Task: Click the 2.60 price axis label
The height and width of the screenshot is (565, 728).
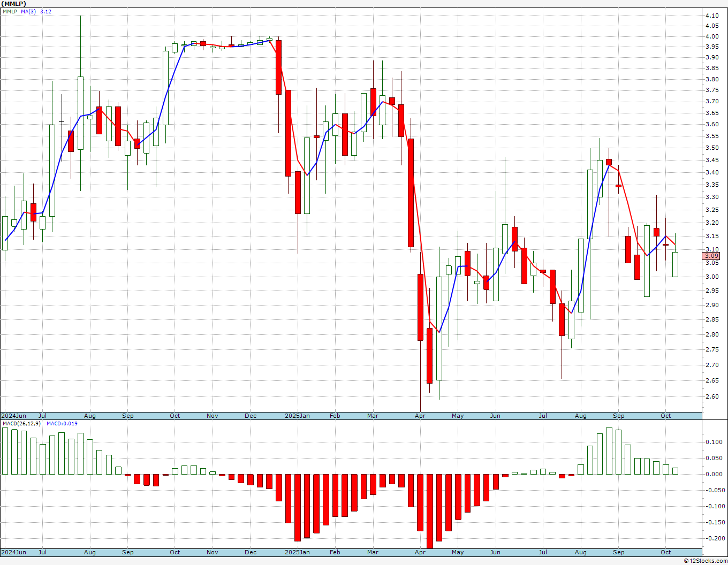Action: click(x=712, y=396)
